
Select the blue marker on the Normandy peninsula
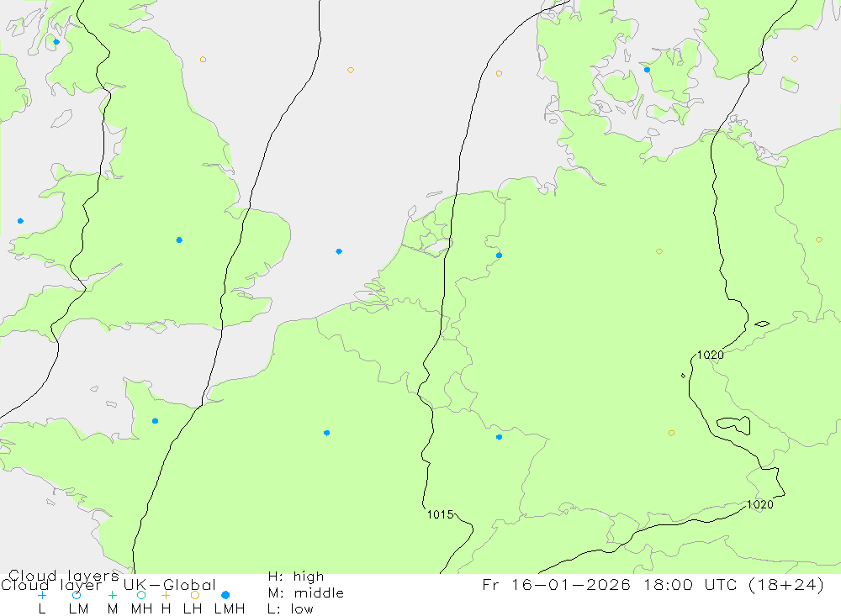tap(155, 421)
